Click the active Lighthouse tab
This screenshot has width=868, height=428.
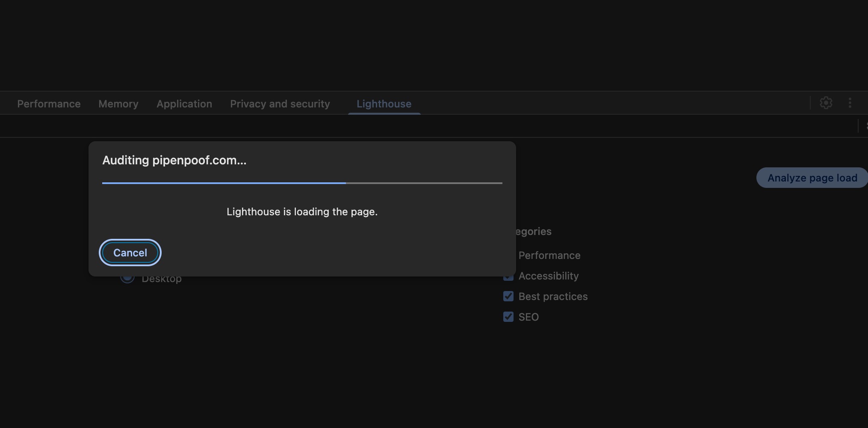pyautogui.click(x=384, y=104)
